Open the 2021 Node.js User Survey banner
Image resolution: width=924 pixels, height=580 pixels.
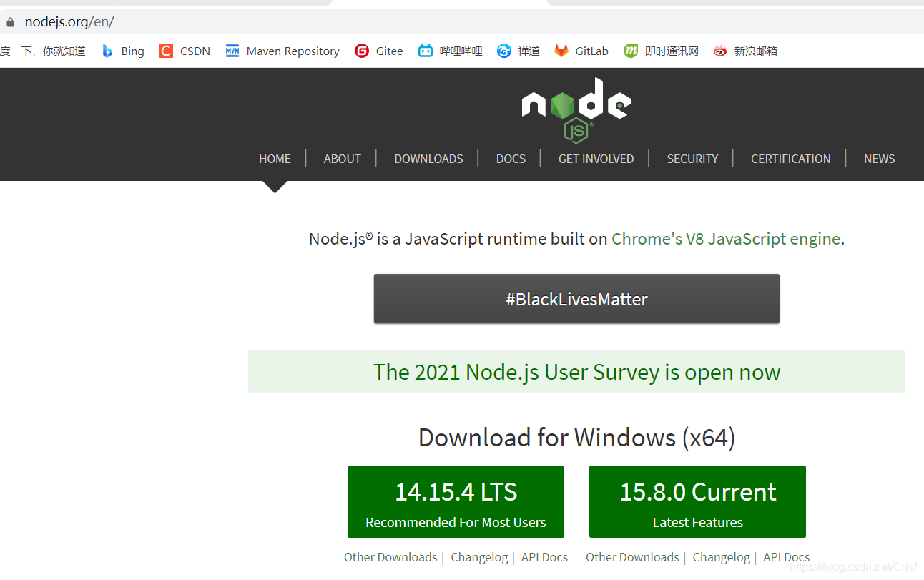576,372
